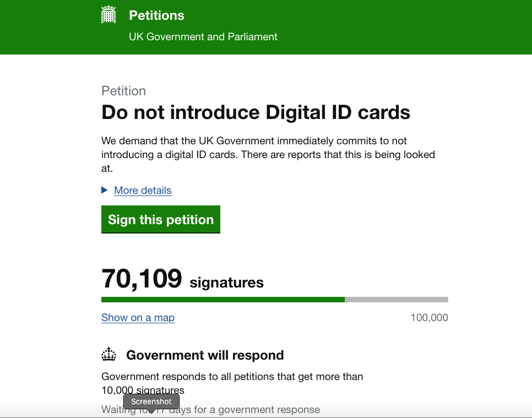Click the 100,000 signature target number
This screenshot has width=532, height=418.
tap(429, 318)
